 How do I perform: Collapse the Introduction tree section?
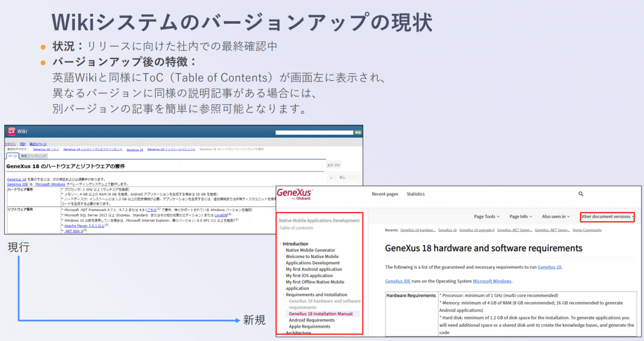point(281,244)
